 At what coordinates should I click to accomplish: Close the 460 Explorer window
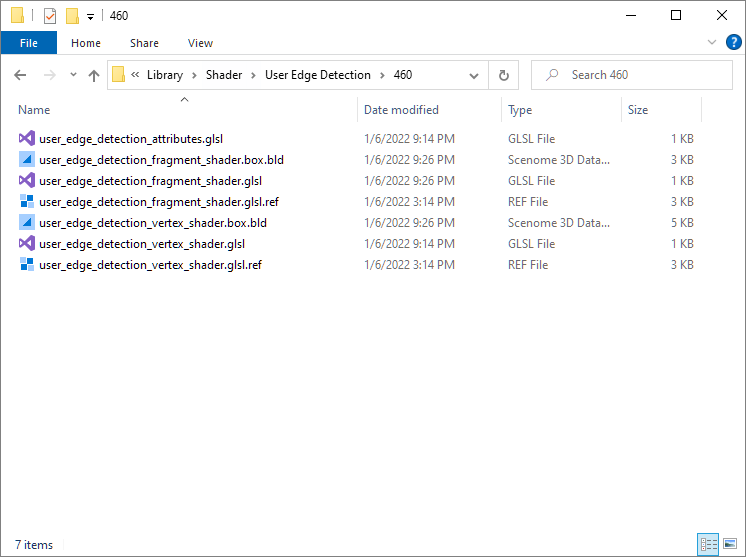(x=721, y=15)
